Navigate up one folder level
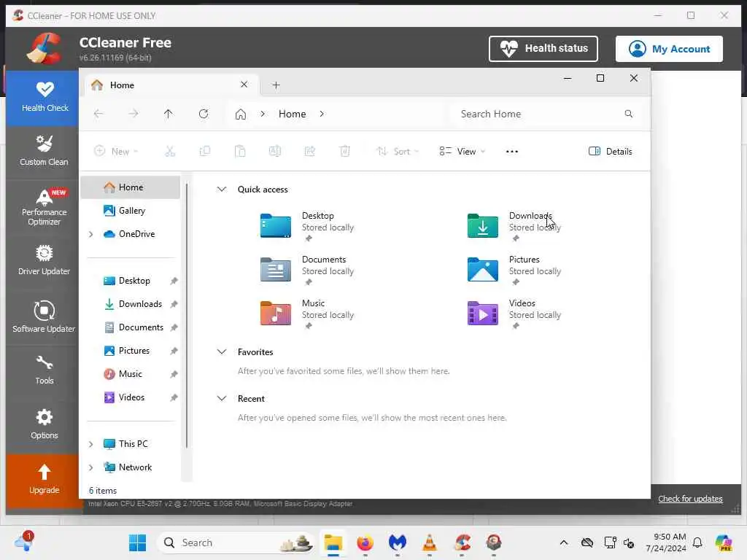 tap(169, 114)
